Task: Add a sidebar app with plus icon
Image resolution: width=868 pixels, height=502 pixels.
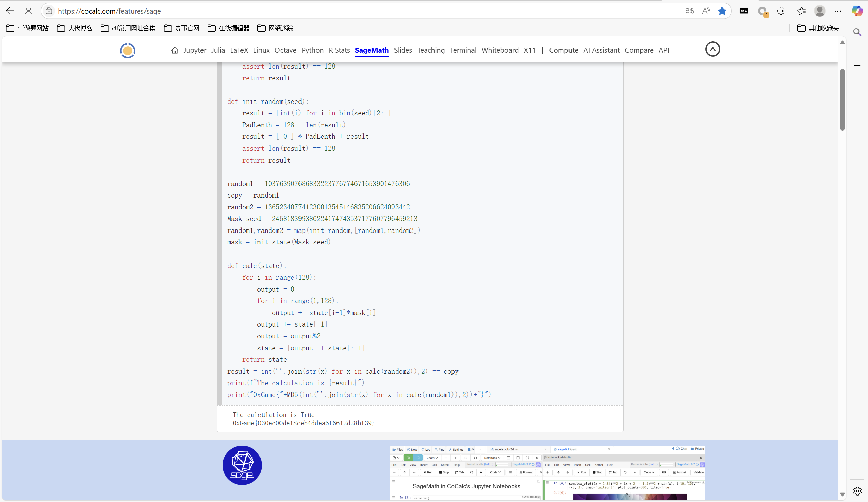Action: pyautogui.click(x=857, y=65)
